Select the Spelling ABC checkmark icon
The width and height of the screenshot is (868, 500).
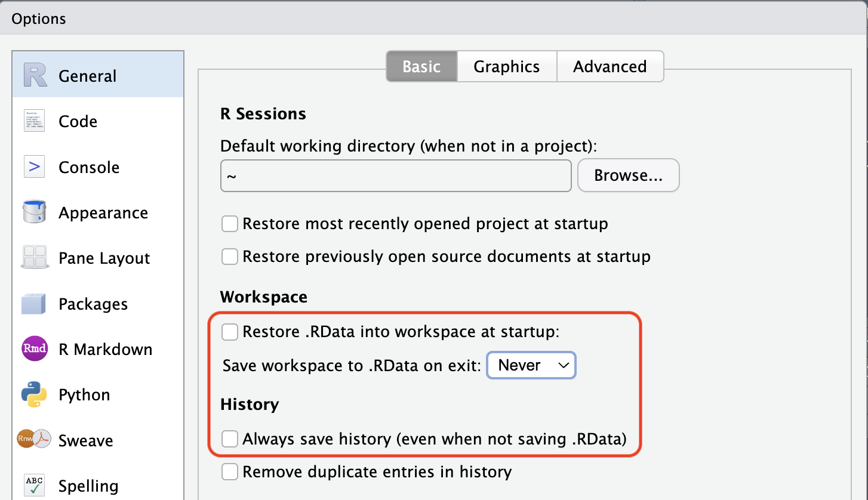click(35, 485)
